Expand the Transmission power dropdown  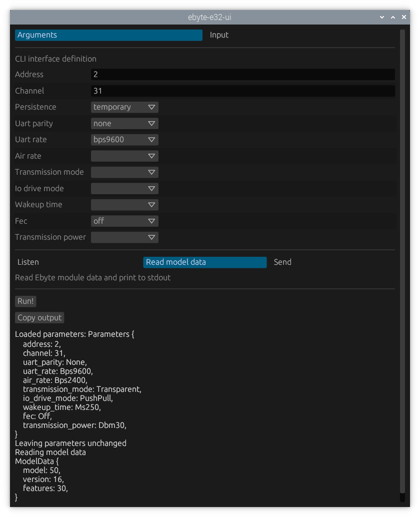124,237
